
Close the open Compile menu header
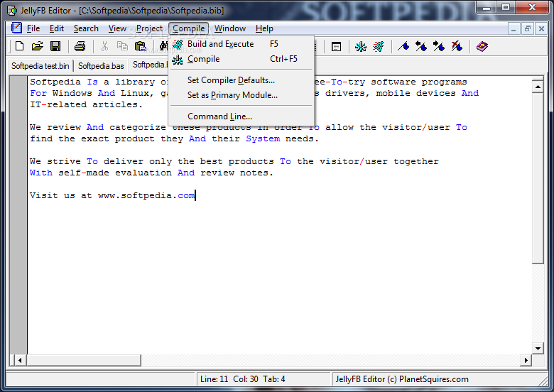pyautogui.click(x=189, y=28)
